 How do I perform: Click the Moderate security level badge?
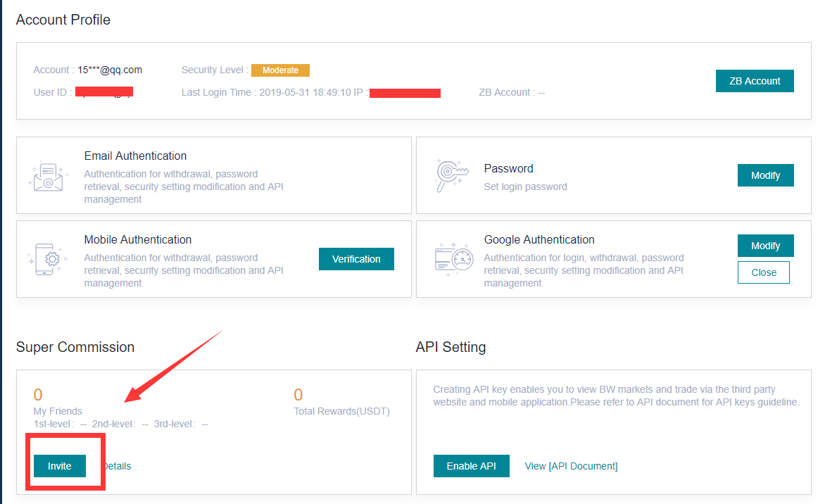(280, 70)
